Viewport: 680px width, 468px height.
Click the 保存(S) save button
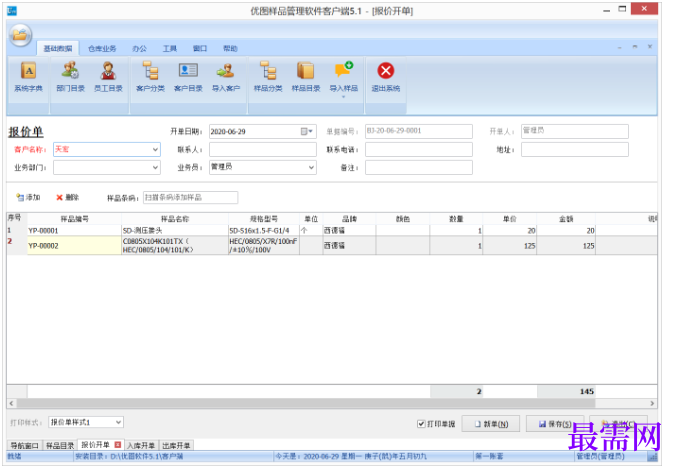tap(555, 424)
